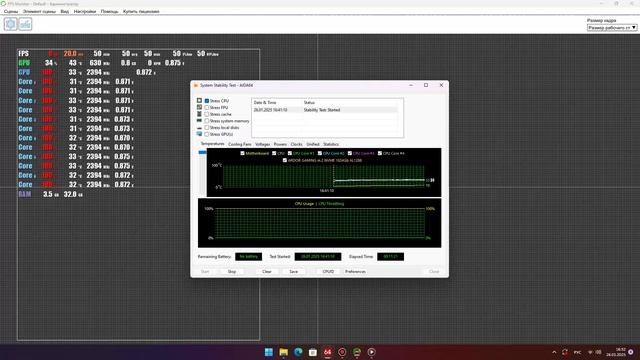This screenshot has height=360, width=640.
Task: Click the Clear button
Action: click(267, 271)
